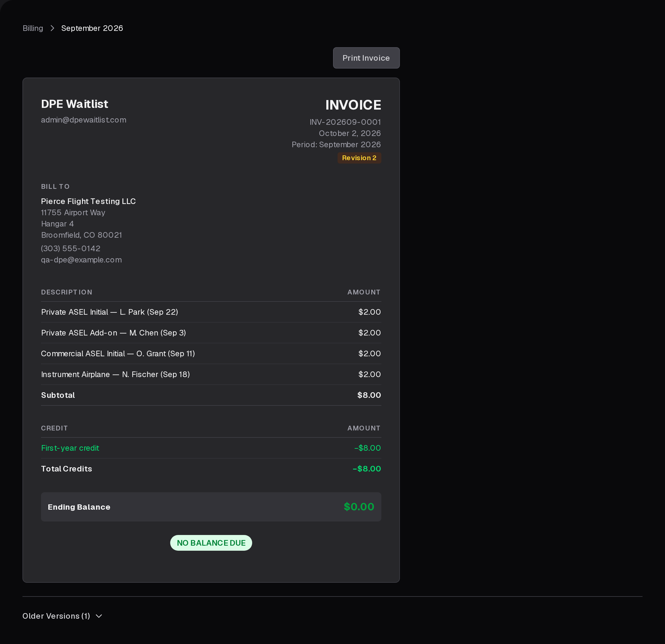Click First-year credit amount -$8.00

[367, 448]
